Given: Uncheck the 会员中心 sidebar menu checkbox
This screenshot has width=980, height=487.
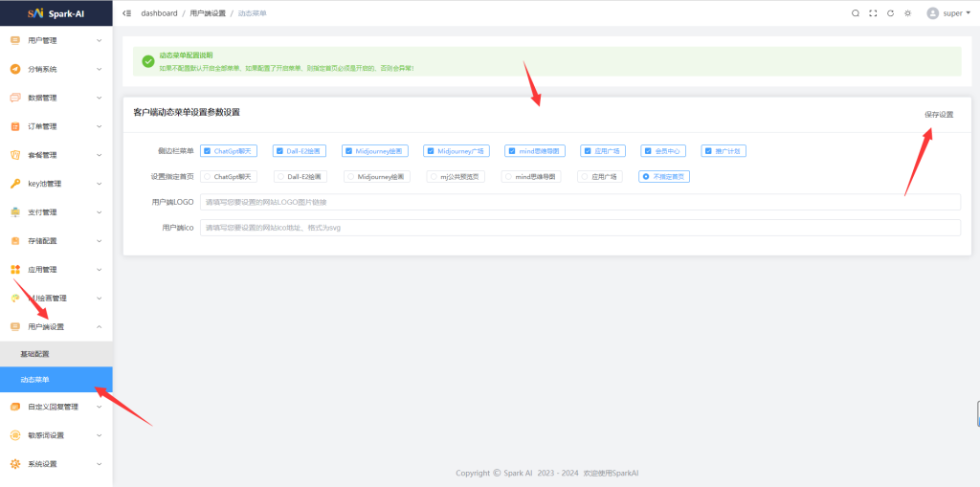Looking at the screenshot, I should coord(648,151).
